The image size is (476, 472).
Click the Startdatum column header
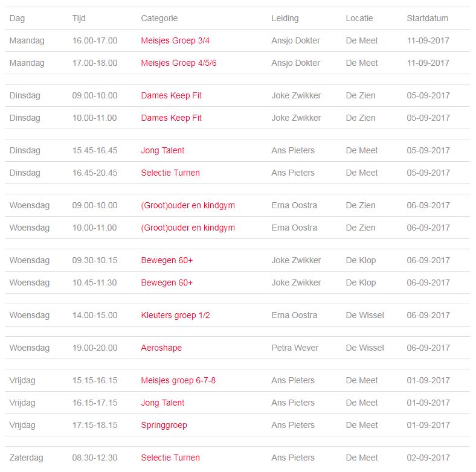(428, 18)
